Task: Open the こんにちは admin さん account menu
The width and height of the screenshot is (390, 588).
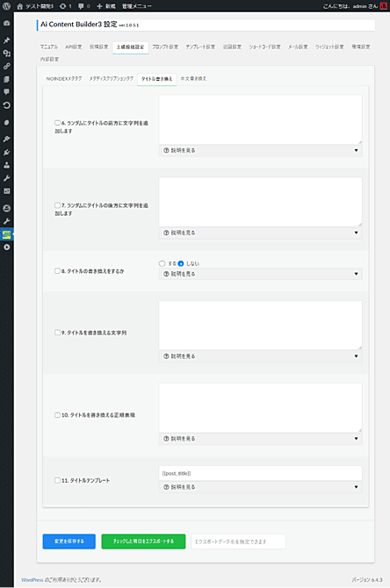Action: [355, 6]
